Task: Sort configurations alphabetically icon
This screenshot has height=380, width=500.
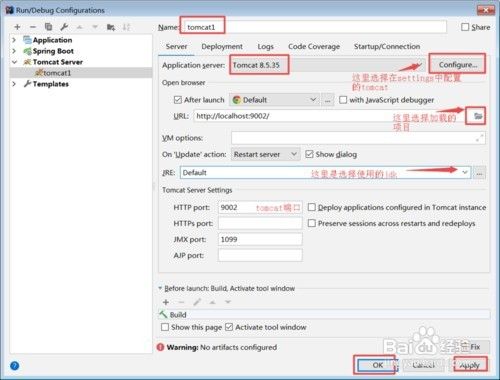Action: [126, 27]
